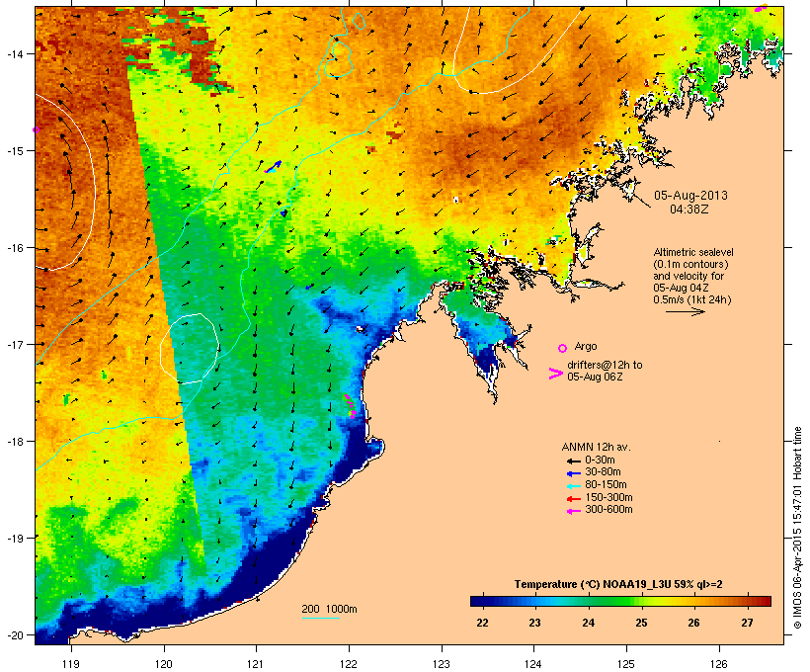Click the dark blue end of temperature colorbar

click(475, 601)
